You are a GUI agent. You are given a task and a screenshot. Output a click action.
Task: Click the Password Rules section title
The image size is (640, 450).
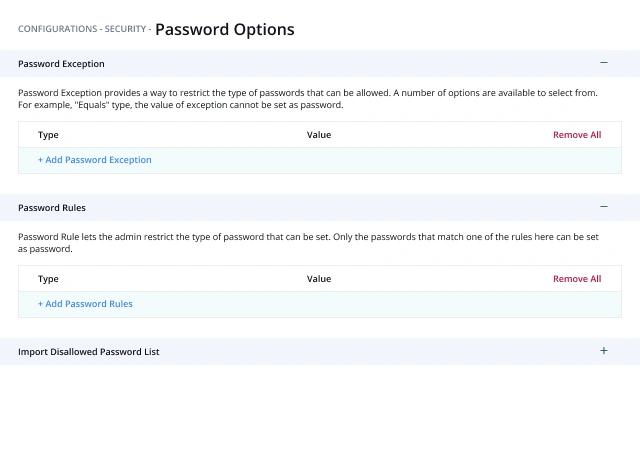52,208
